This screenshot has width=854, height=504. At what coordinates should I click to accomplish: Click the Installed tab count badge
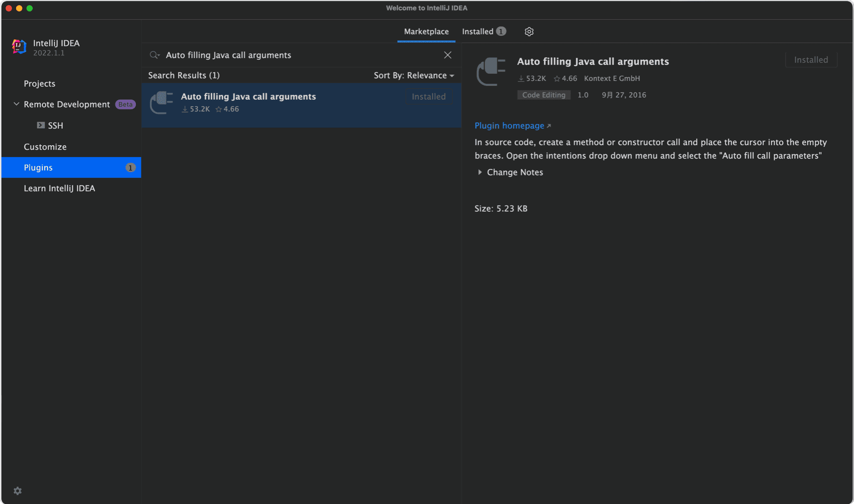[x=501, y=31]
